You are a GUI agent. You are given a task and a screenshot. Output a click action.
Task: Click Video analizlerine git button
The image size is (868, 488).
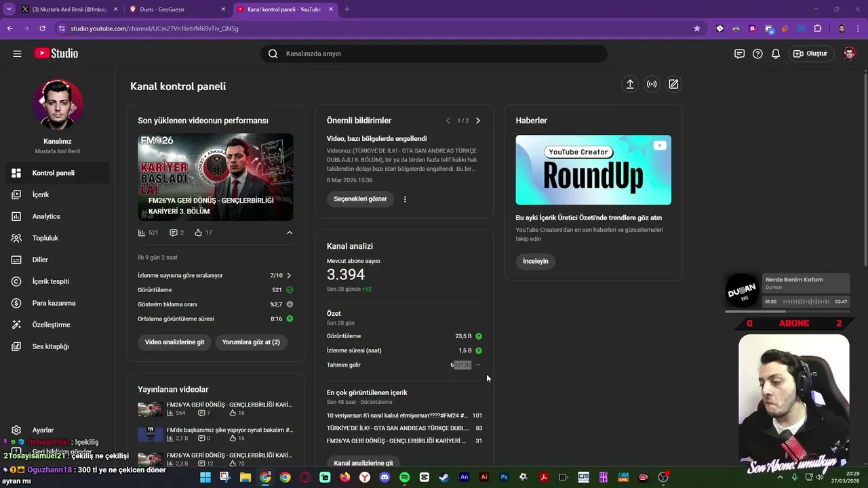click(174, 342)
